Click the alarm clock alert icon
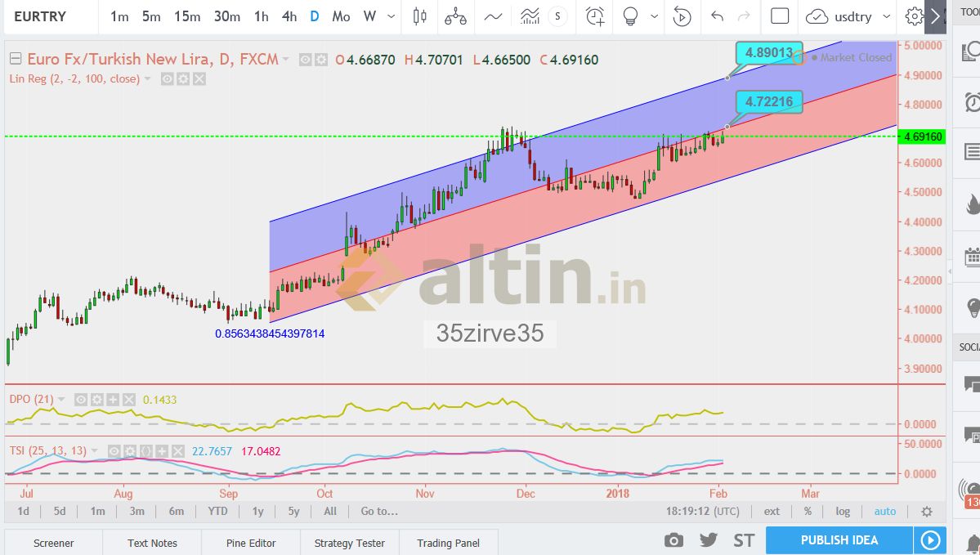This screenshot has width=980, height=555. point(595,16)
